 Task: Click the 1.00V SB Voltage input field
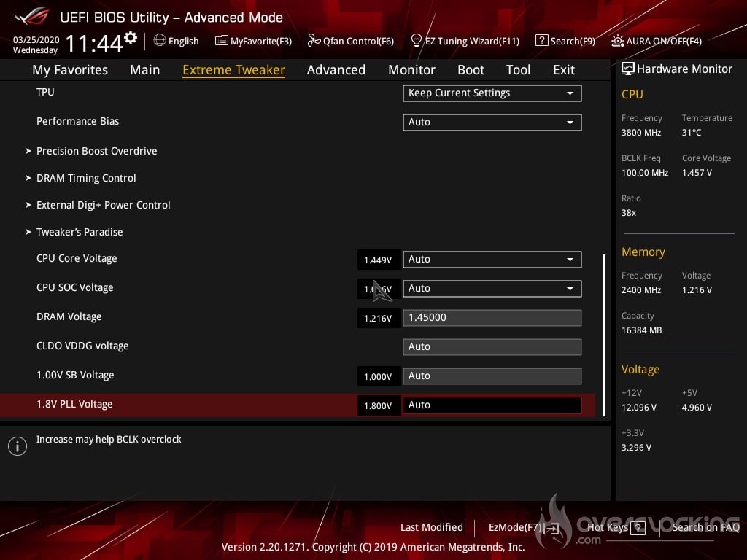click(x=492, y=376)
